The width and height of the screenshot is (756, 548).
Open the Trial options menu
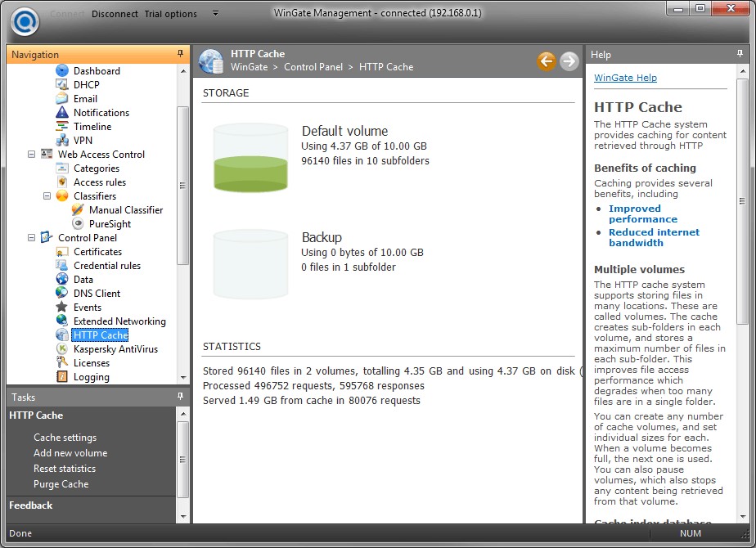(170, 14)
